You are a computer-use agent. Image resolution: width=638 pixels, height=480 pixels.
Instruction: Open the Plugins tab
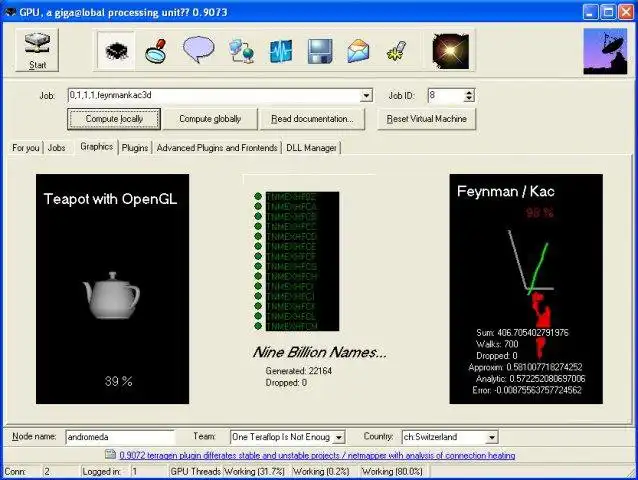[x=135, y=148]
